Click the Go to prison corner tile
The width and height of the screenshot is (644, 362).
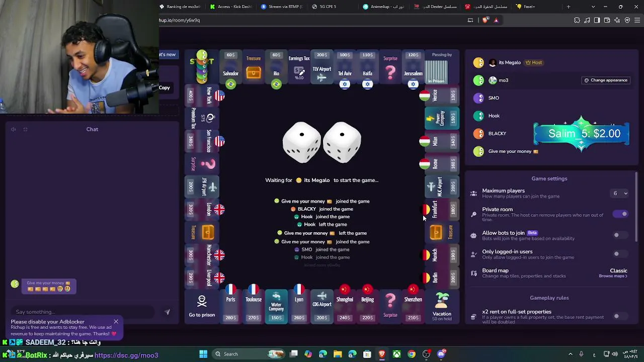click(202, 306)
